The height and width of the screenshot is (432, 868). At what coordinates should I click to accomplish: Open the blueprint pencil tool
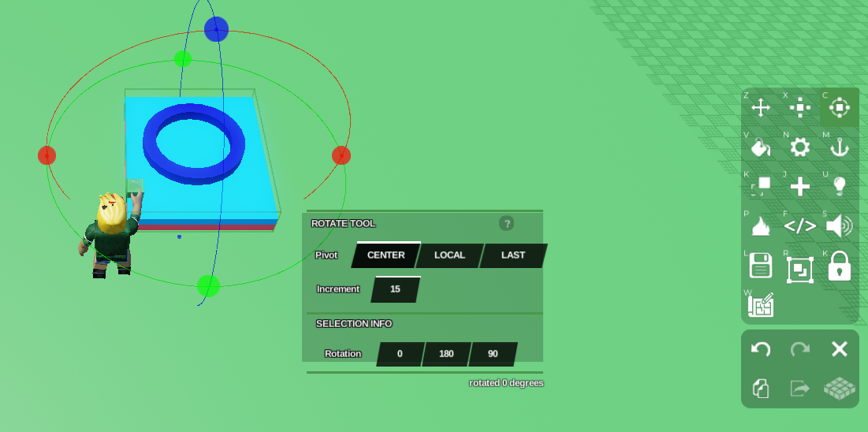coord(761,305)
